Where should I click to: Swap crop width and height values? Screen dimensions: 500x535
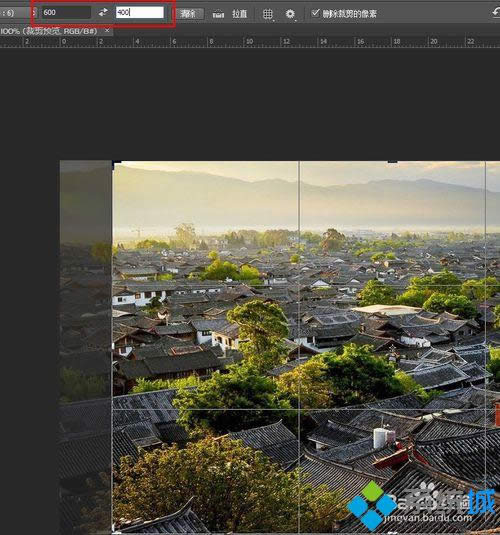pyautogui.click(x=103, y=13)
